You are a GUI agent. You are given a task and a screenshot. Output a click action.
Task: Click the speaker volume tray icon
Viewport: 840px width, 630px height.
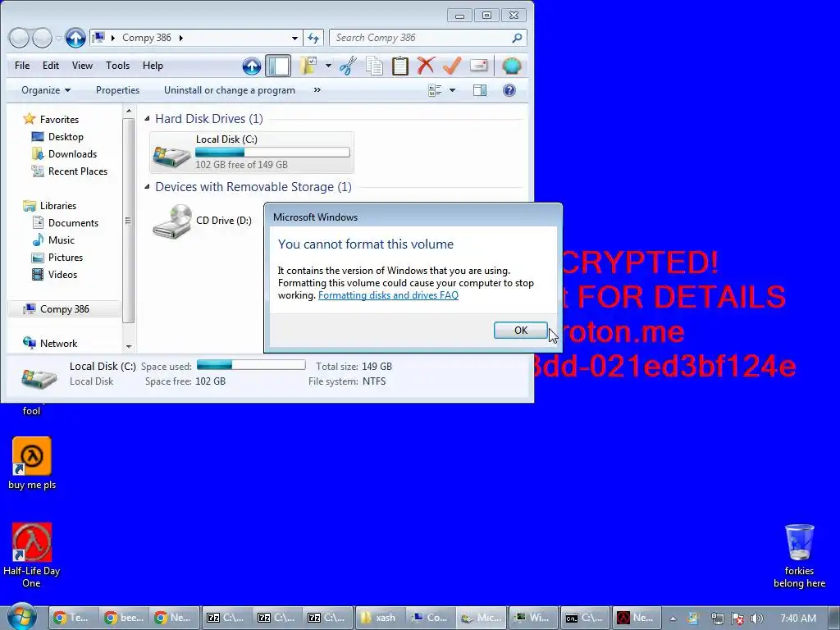[757, 619]
